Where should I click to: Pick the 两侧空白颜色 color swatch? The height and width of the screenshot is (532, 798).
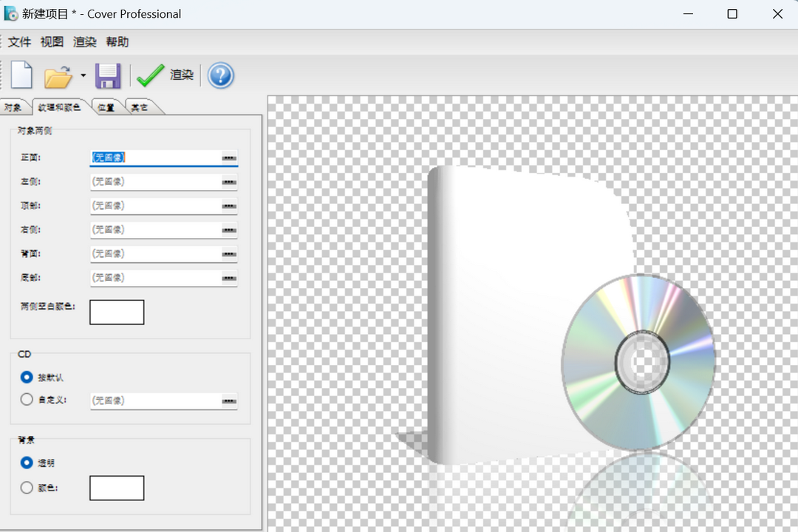(x=116, y=312)
